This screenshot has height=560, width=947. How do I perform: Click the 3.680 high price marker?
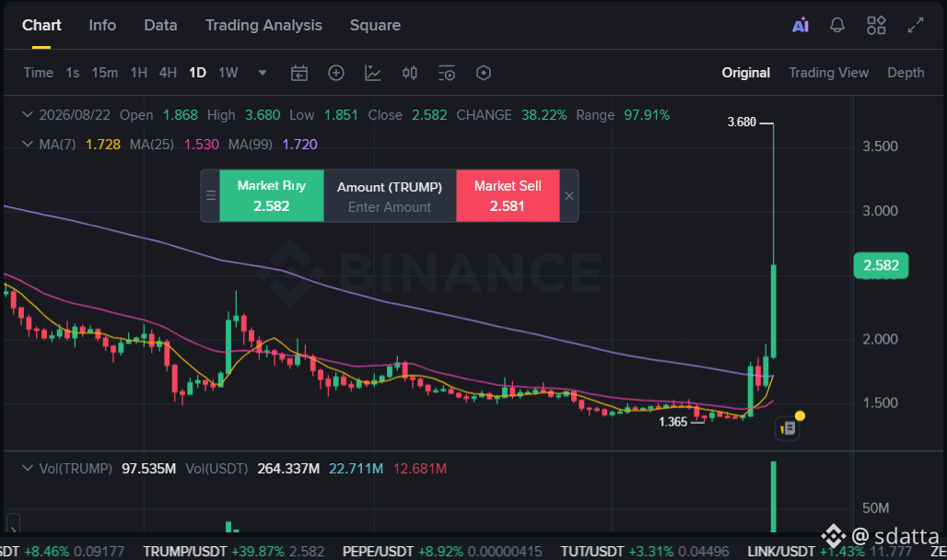coord(742,122)
